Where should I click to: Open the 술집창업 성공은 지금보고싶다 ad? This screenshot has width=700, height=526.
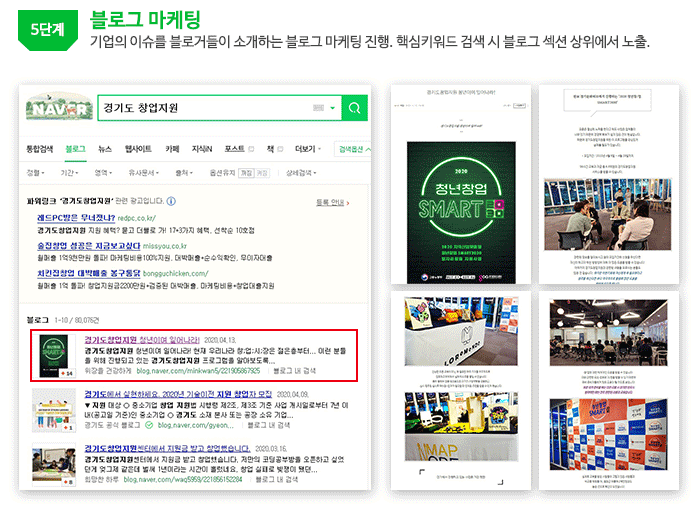(89, 246)
